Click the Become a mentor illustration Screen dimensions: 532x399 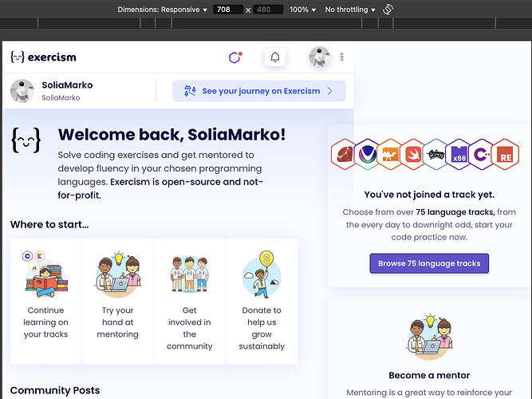pyautogui.click(x=430, y=338)
